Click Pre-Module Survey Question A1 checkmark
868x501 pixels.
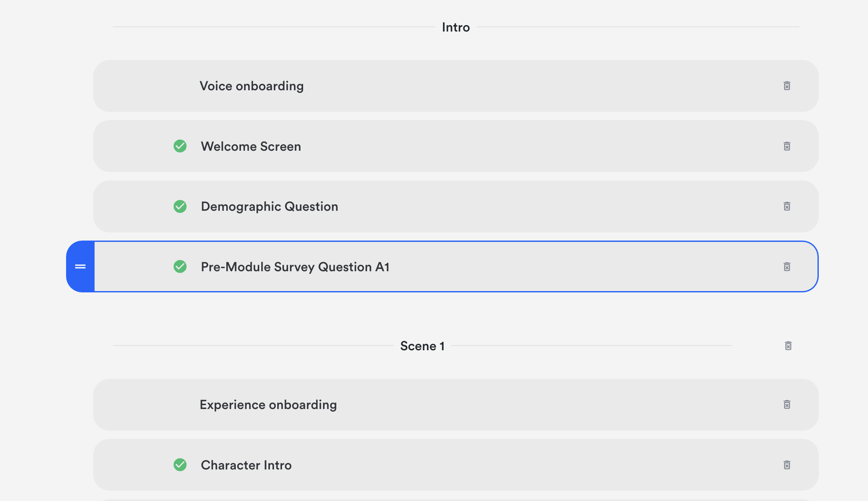[180, 267]
